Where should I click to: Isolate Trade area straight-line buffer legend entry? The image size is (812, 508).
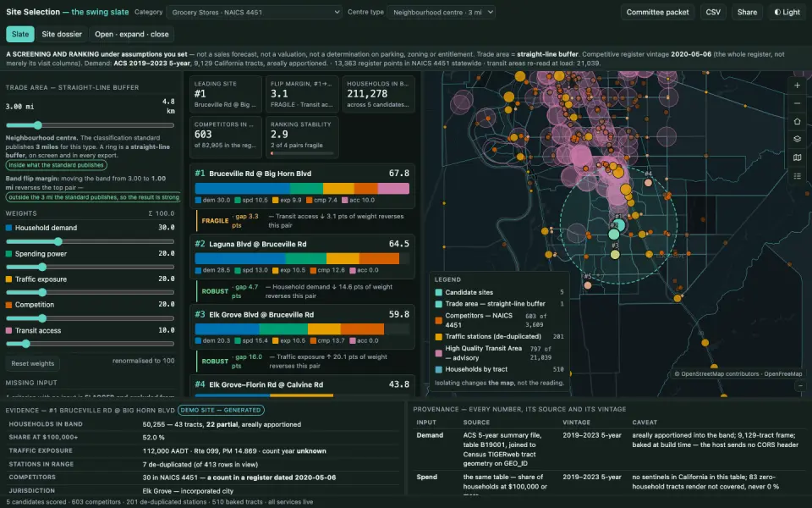point(499,304)
